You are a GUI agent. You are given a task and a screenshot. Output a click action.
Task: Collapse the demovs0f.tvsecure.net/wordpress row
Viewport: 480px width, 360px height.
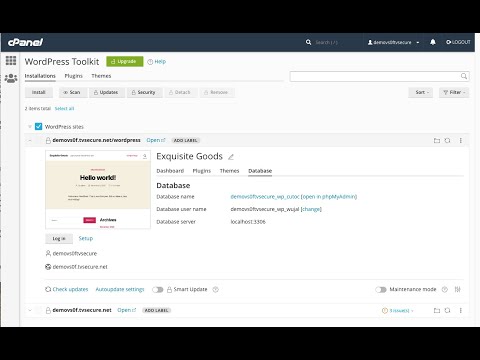[30, 141]
